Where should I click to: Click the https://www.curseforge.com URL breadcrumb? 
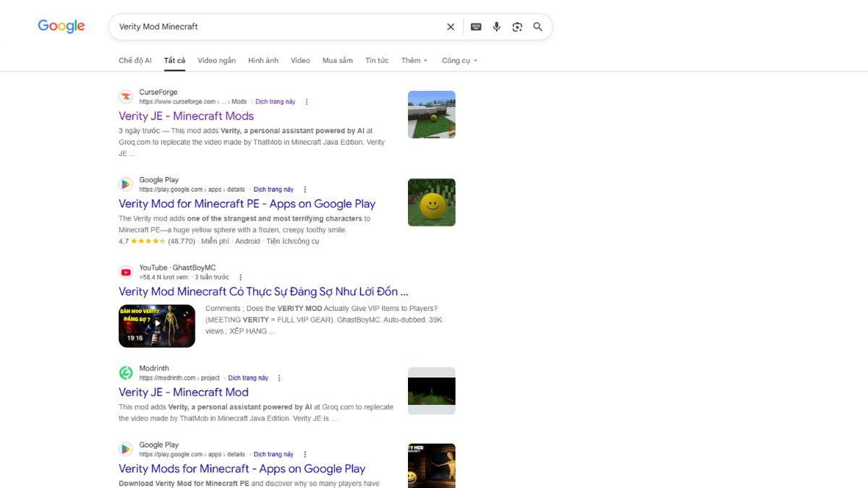(x=193, y=102)
